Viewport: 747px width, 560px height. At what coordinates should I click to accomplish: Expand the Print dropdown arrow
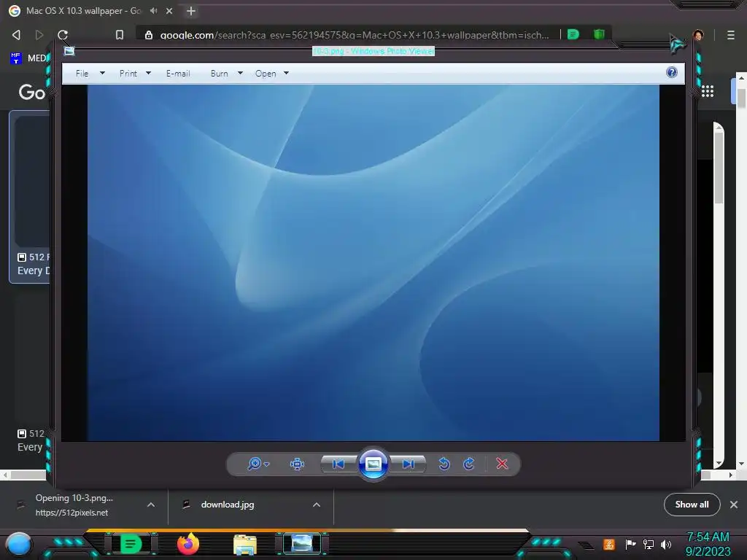[x=148, y=74]
